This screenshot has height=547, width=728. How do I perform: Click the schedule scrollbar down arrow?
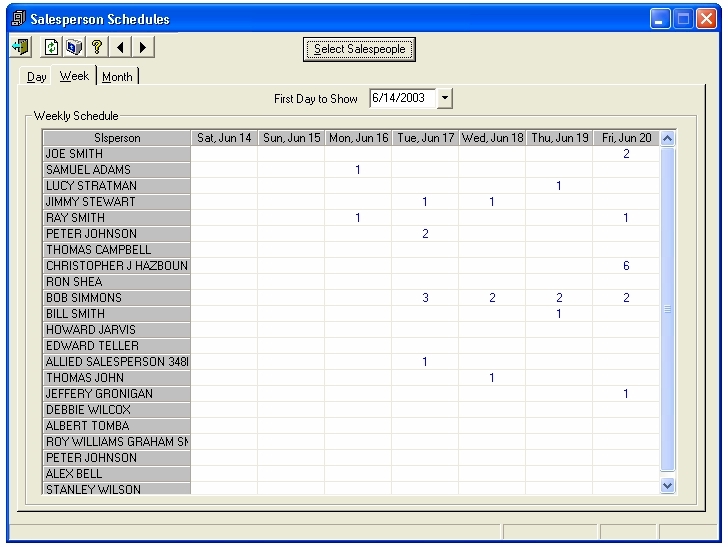click(x=668, y=486)
